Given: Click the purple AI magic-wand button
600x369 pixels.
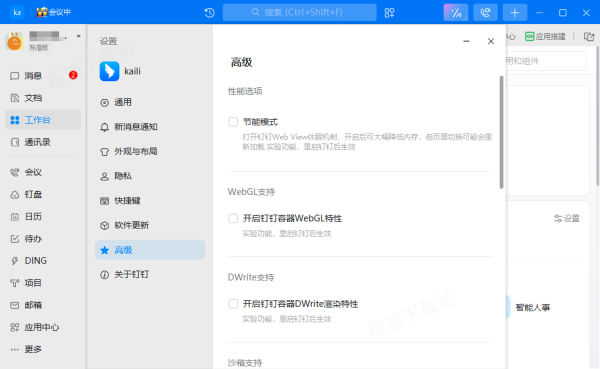Looking at the screenshot, I should (456, 13).
